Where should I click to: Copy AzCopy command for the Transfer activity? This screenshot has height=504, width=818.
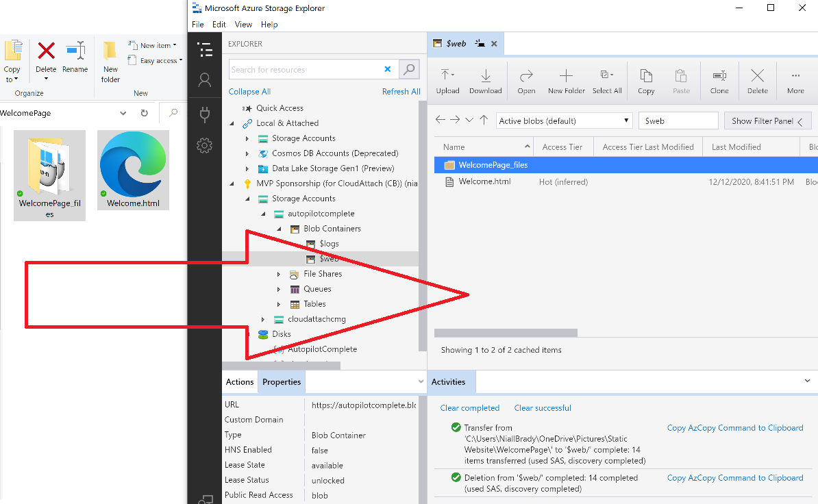click(x=735, y=428)
